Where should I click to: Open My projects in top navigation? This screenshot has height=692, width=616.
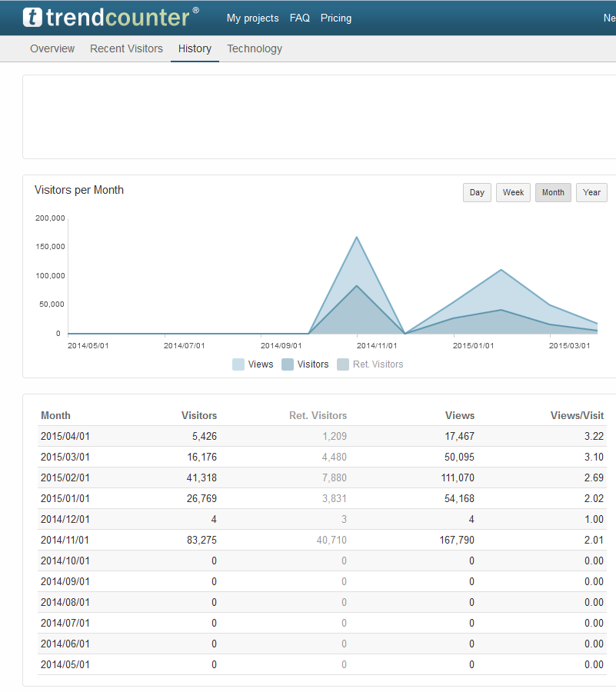[252, 18]
